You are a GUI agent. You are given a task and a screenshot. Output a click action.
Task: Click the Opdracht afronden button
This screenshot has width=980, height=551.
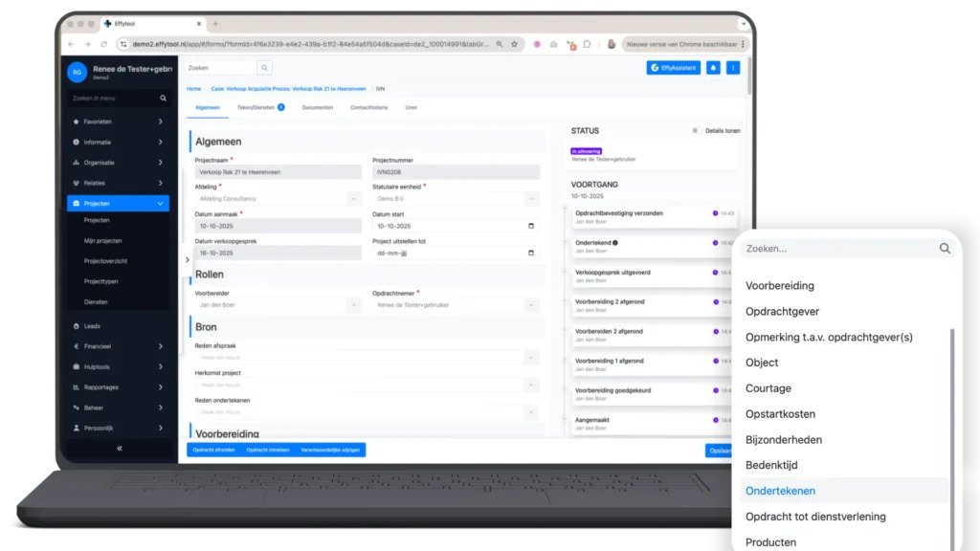point(212,450)
